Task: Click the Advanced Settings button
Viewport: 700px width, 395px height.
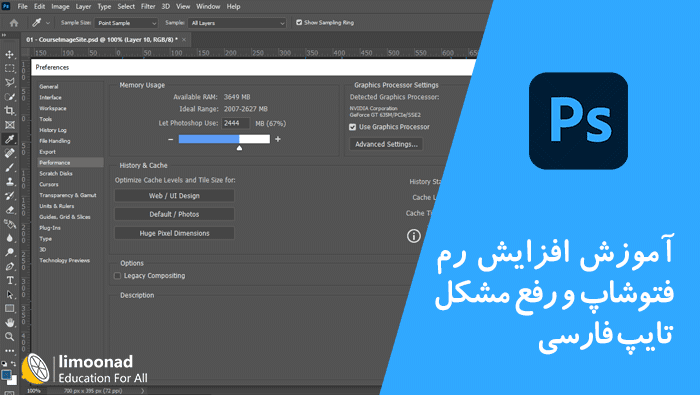Action: (386, 144)
